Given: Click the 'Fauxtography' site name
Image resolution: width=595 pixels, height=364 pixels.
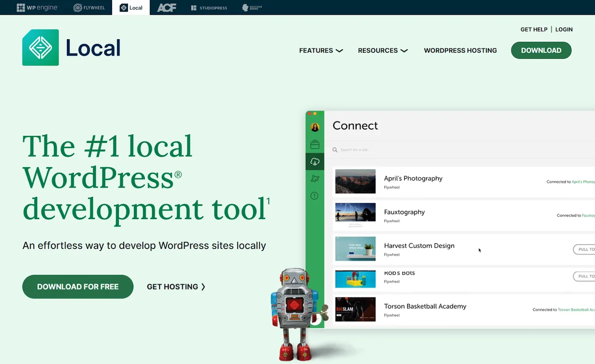Looking at the screenshot, I should coord(404,212).
